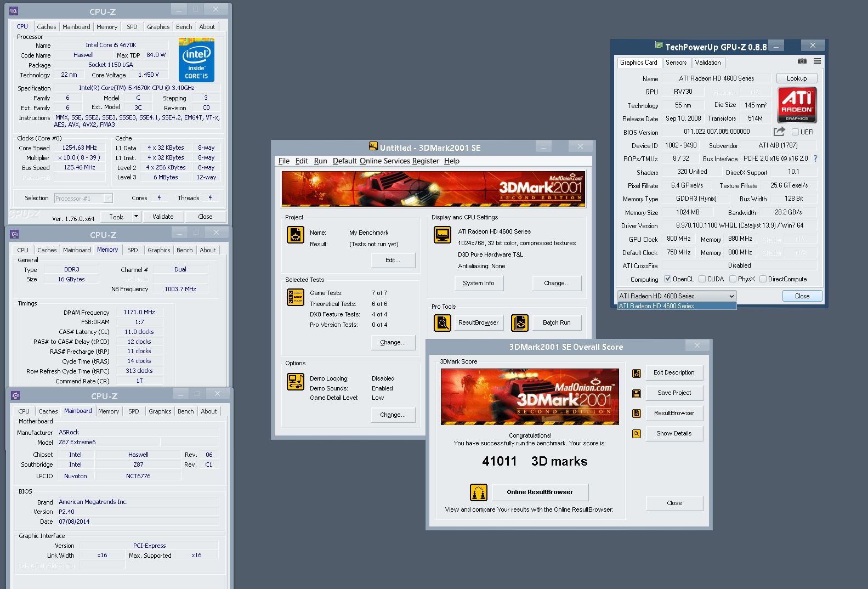Viewport: 868px width, 589px height.
Task: Open Bench tab in top CPU-Z window
Action: pyautogui.click(x=184, y=27)
